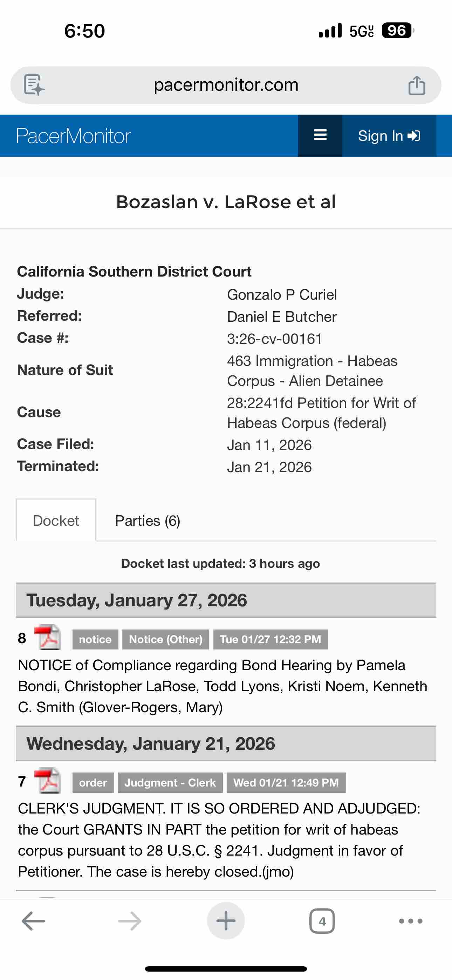
Task: Open the browser three-dot more menu
Action: coord(411,921)
